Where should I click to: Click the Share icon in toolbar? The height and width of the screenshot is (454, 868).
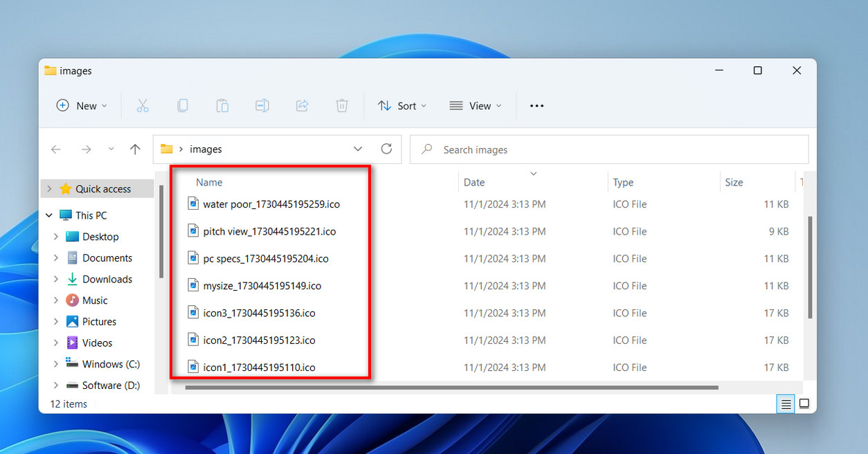[302, 106]
